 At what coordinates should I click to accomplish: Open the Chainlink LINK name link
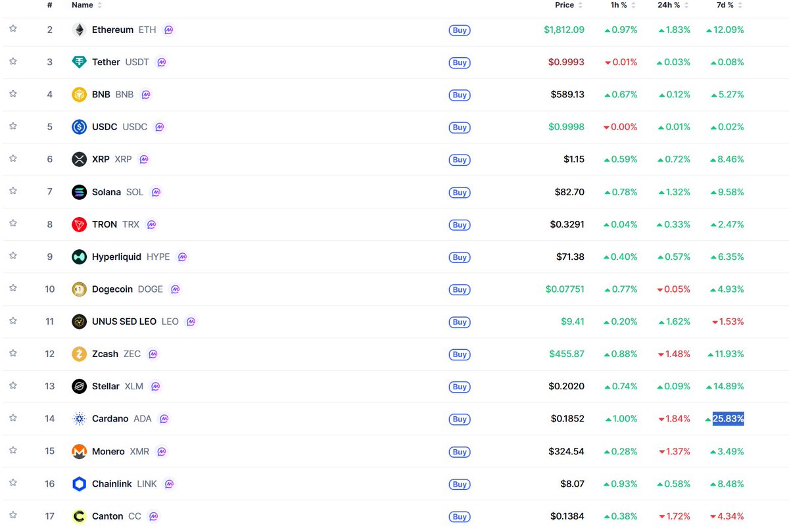[124, 483]
